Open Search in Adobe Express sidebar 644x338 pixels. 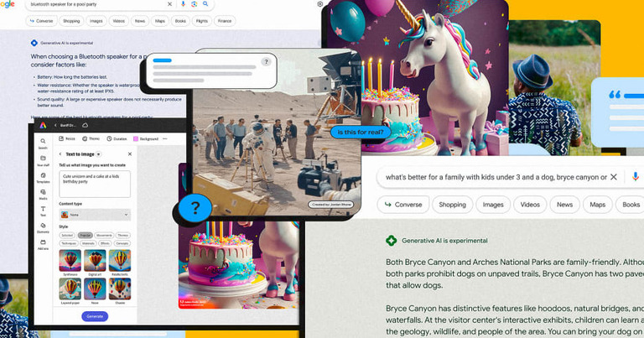click(43, 143)
